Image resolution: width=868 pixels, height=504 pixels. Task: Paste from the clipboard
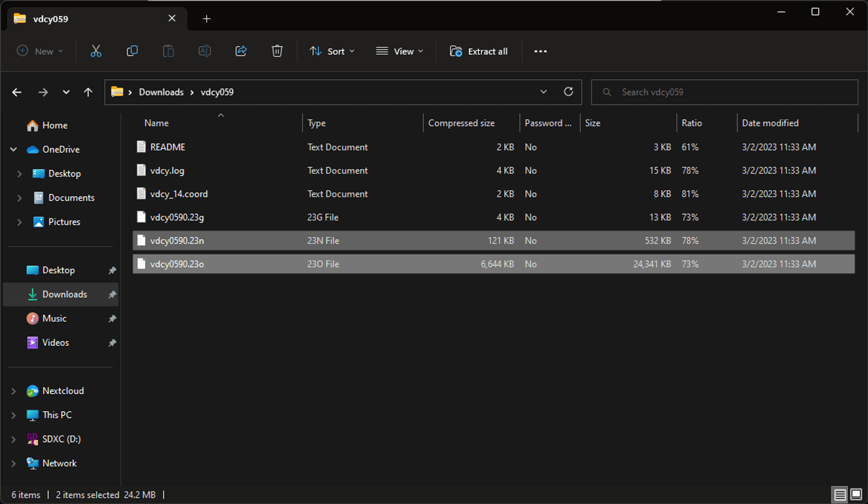point(168,51)
